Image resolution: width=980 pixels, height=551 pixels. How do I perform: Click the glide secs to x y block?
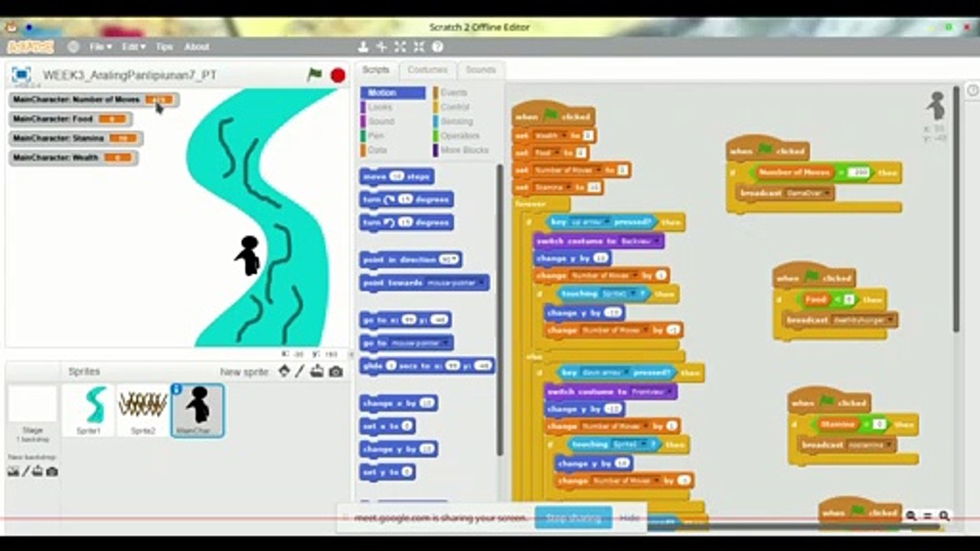[427, 367]
